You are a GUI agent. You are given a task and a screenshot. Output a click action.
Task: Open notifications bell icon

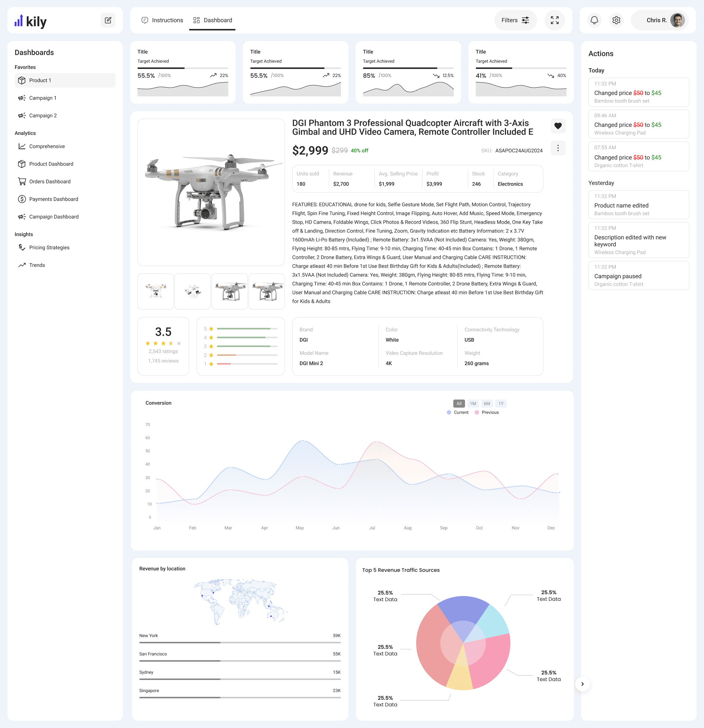[594, 21]
